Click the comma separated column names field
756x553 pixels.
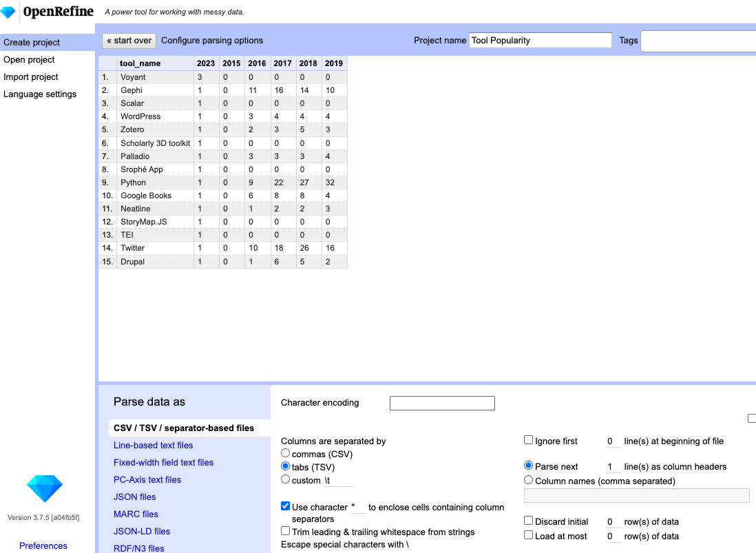click(x=636, y=496)
